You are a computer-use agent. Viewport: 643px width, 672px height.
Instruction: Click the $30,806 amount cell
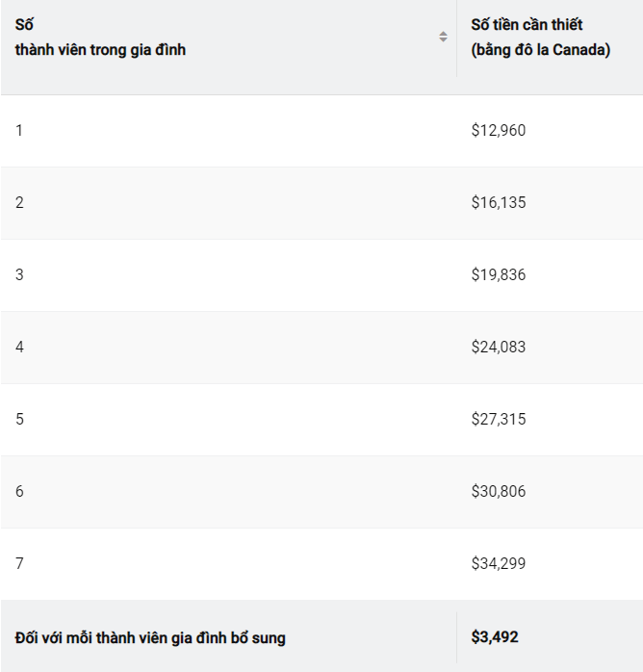point(499,491)
